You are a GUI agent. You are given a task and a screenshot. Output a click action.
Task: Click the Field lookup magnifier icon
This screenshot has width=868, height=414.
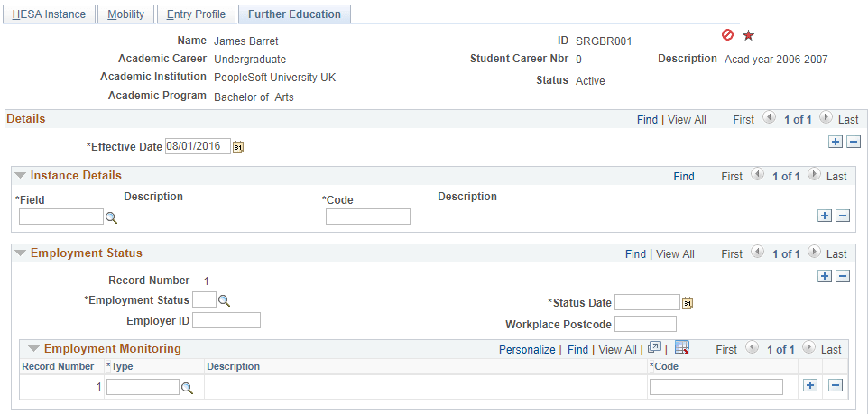(x=111, y=217)
